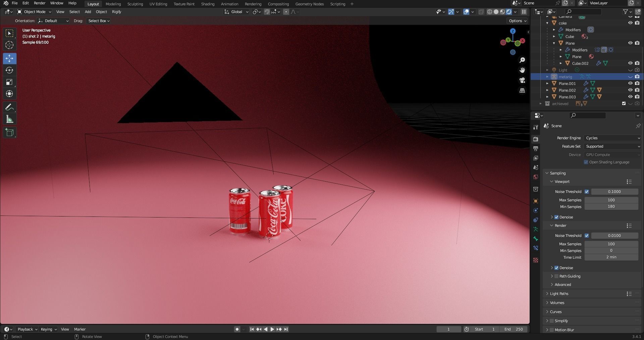
Task: Activate the Scale tool
Action: [x=9, y=82]
